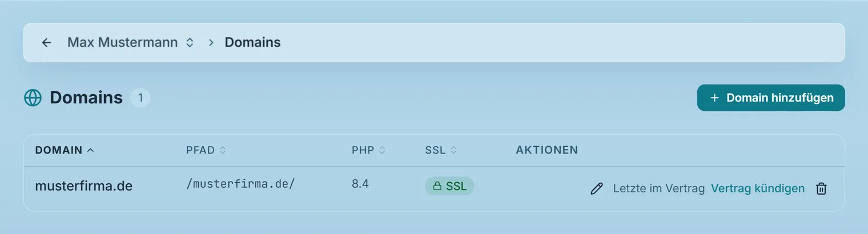Click the back arrow in breadcrumb bar
868x234 pixels.
pos(47,42)
